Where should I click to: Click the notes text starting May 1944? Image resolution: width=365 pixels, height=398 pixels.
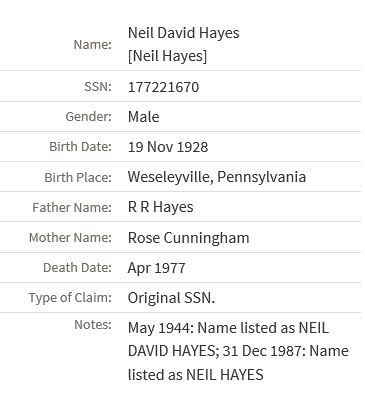238,351
